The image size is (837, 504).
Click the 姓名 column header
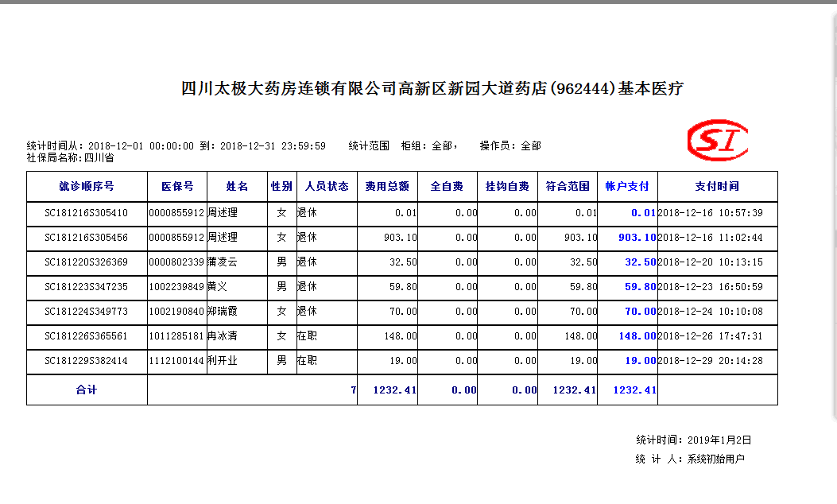[237, 186]
